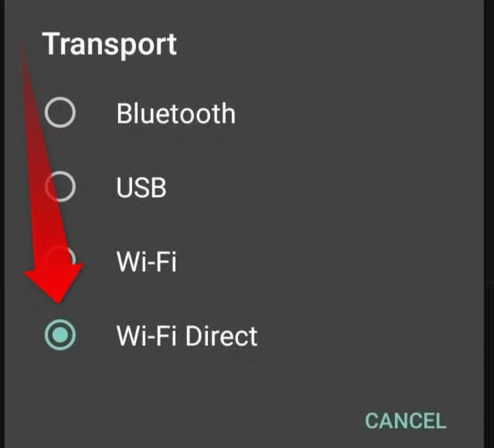Viewport: 494px width, 448px height.
Task: Select the USB radio button circle
Action: click(x=60, y=186)
